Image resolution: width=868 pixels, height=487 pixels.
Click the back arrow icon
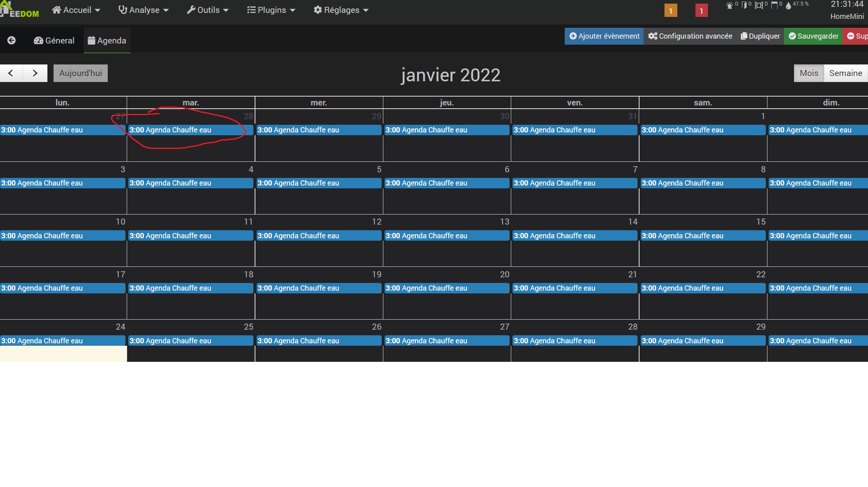click(12, 40)
